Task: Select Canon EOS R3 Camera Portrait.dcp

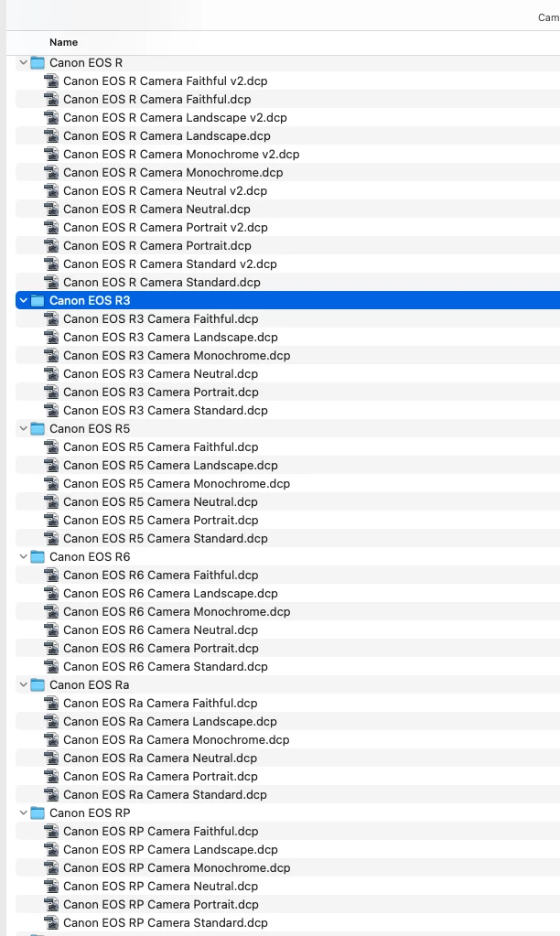Action: tap(161, 393)
